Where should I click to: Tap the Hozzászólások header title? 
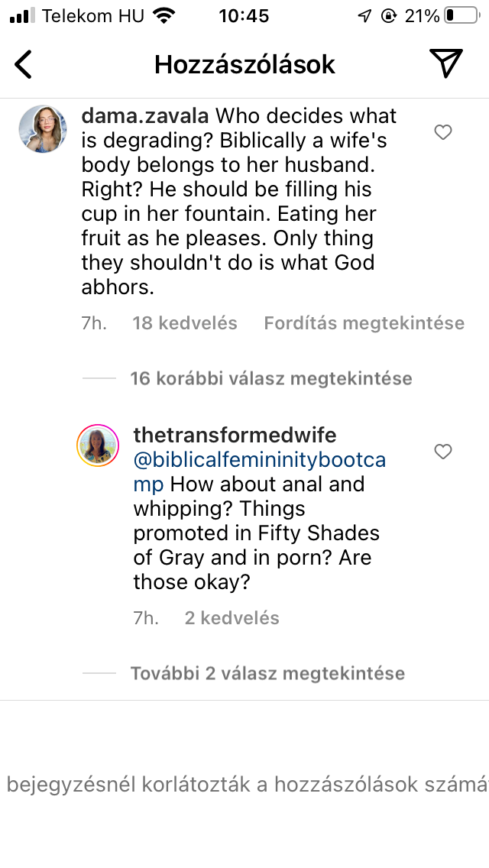click(x=244, y=65)
